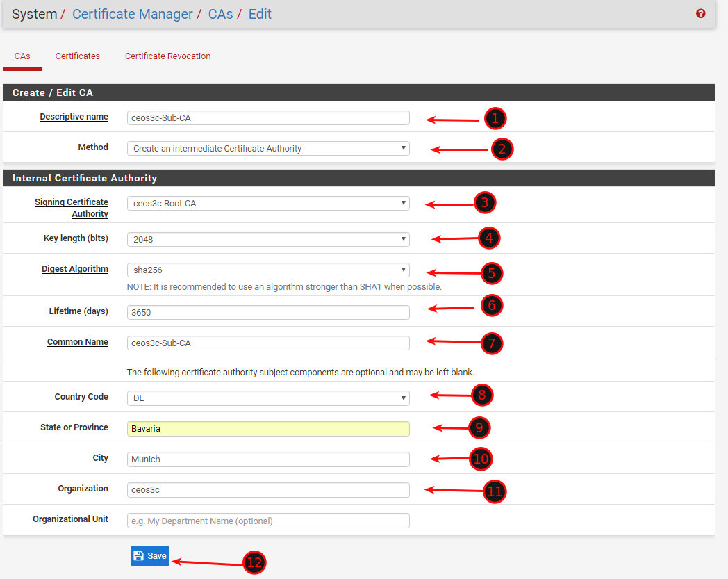Screen dimensions: 728x579
Task: Open the Key length dropdown
Action: (268, 240)
